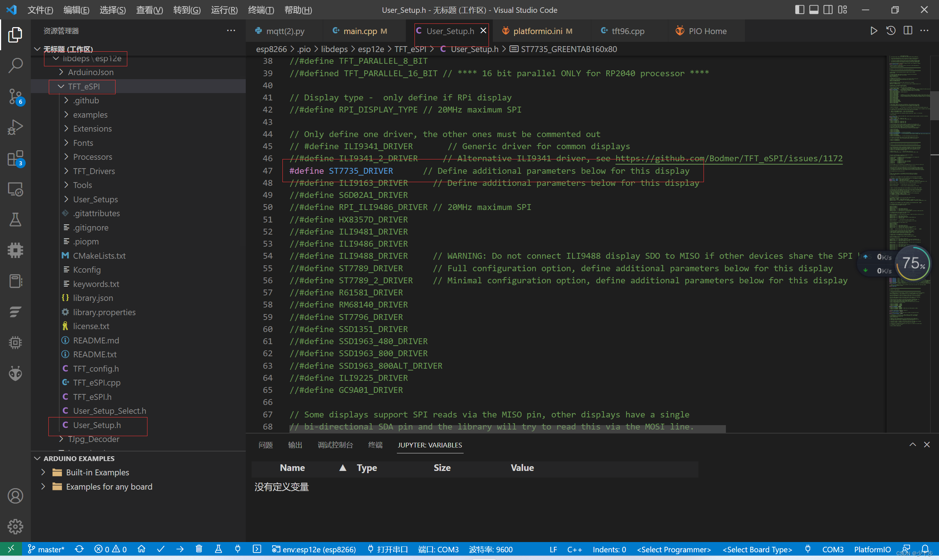Screen dimensions: 939x560
Task: Click PlatformIO Upload arrow in status bar
Action: (x=180, y=549)
